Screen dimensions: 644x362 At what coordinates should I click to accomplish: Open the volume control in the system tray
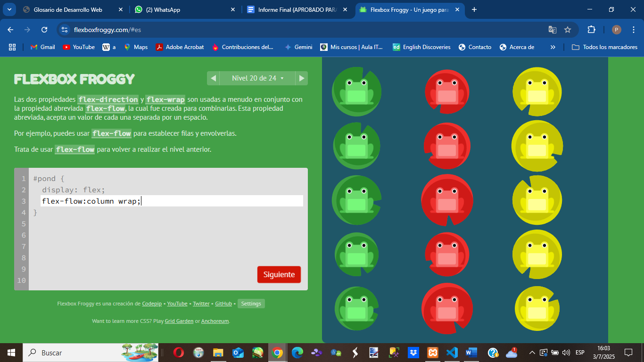click(x=566, y=353)
